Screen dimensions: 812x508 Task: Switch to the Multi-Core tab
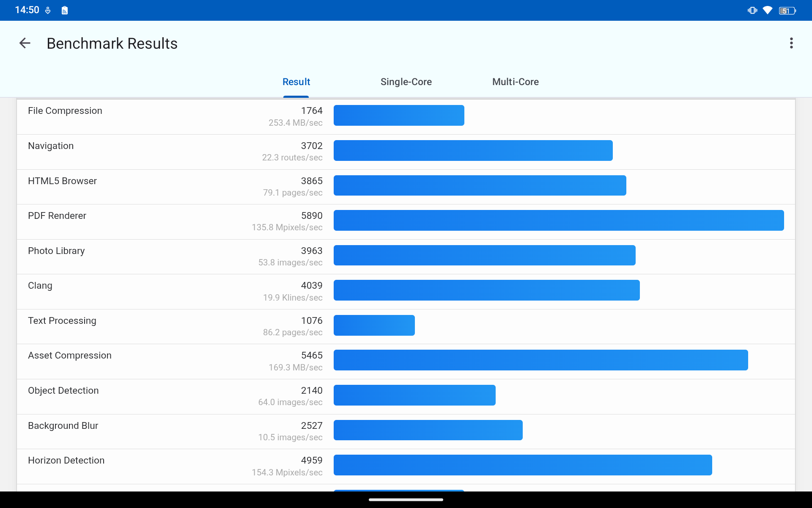(x=515, y=82)
